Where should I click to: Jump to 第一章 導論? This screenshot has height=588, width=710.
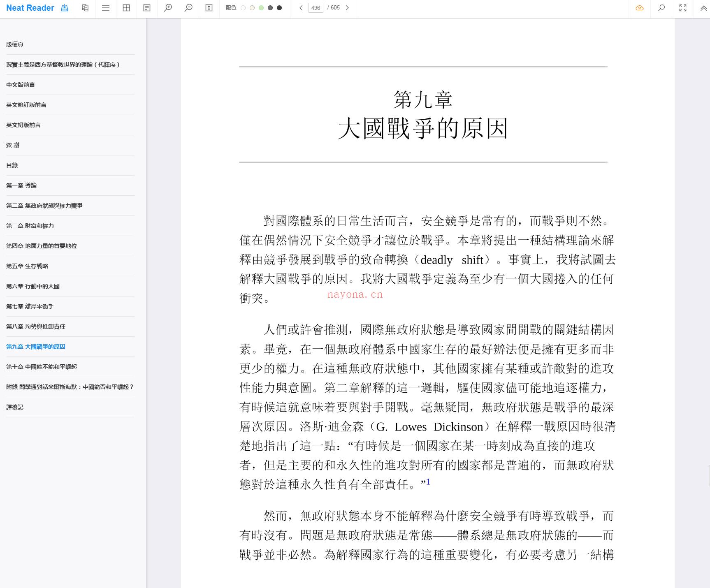pyautogui.click(x=21, y=185)
